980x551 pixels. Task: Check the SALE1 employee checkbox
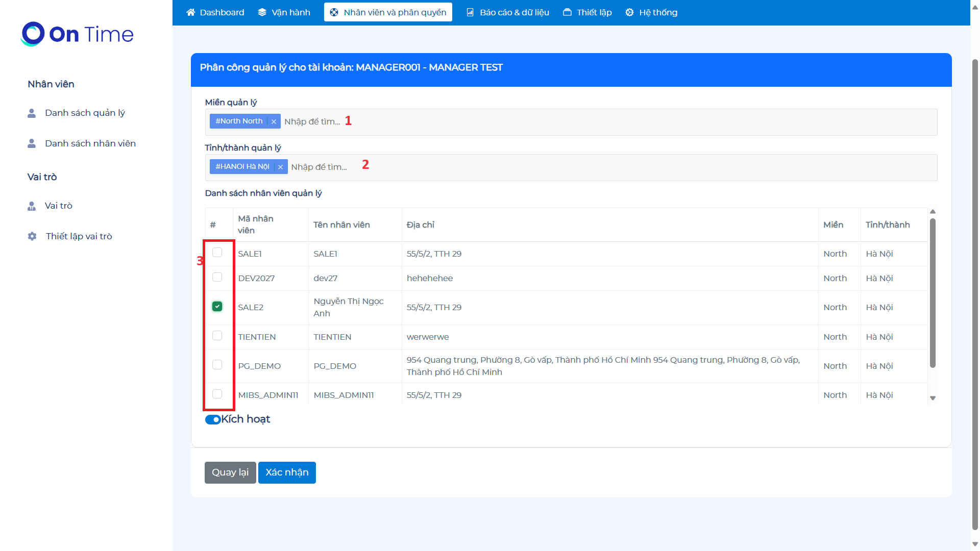click(x=217, y=253)
